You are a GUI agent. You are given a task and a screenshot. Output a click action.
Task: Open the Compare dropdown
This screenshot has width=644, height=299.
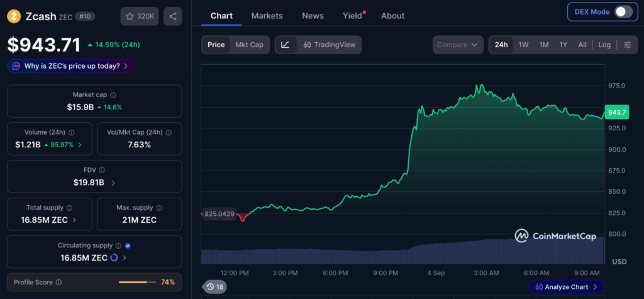458,45
